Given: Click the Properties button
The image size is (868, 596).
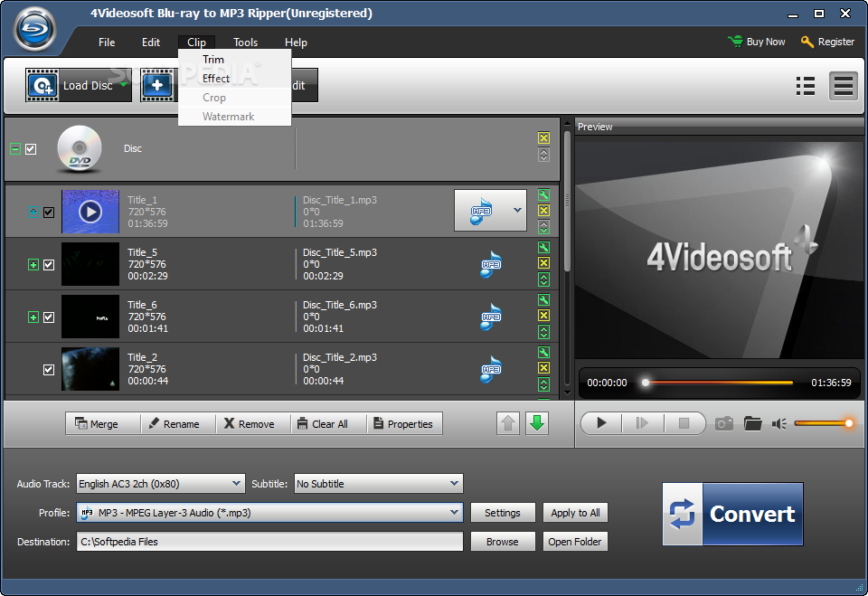Looking at the screenshot, I should pos(405,424).
